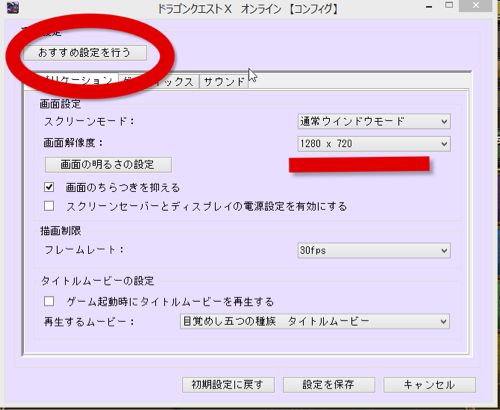Click the スクリーンモード： label

89,122
